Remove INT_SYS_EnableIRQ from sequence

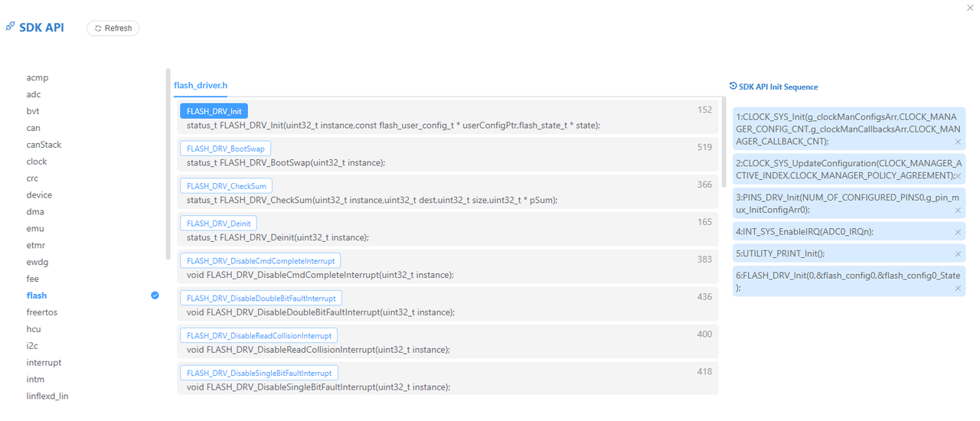click(x=958, y=232)
